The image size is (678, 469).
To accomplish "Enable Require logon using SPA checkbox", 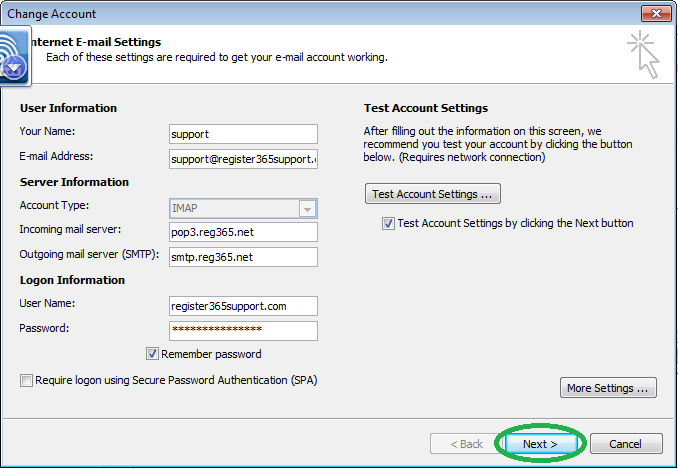I will tap(26, 380).
